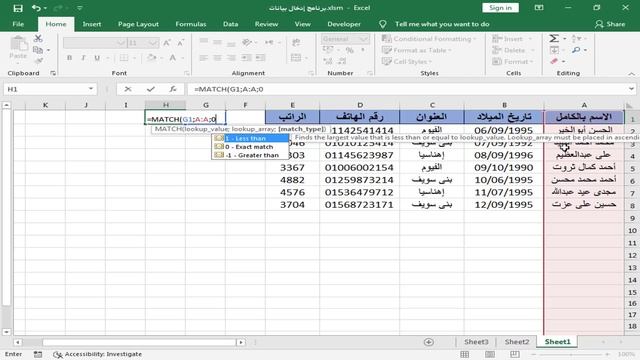The image size is (640, 360).
Task: Select '1 - Less than' match type
Action: tap(251, 138)
